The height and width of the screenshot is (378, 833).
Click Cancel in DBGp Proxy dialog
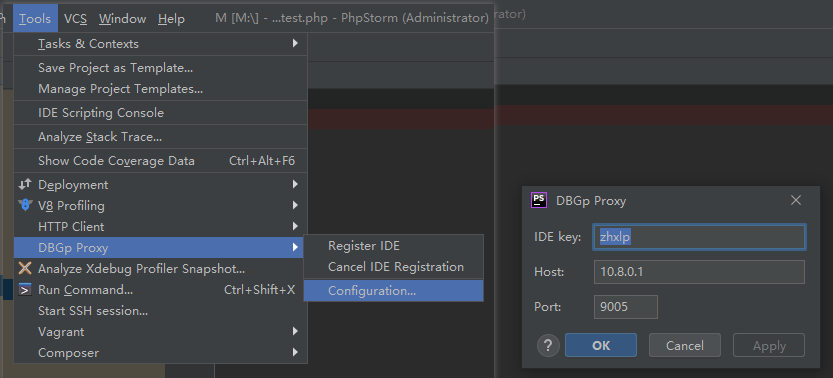685,346
